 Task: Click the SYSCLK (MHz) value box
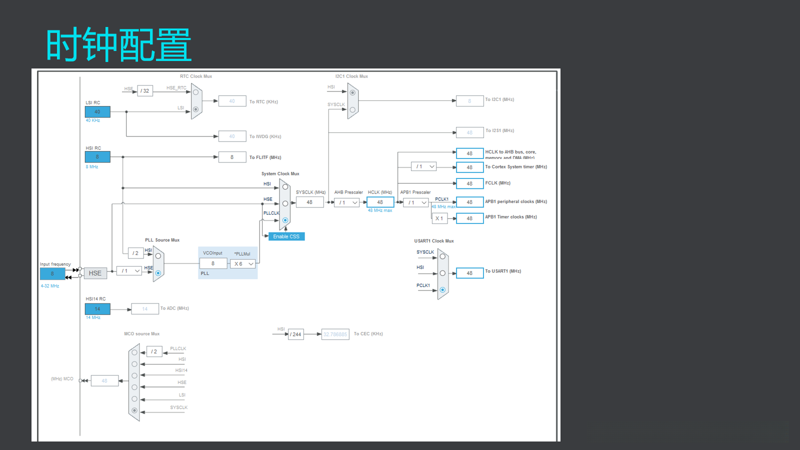(310, 202)
